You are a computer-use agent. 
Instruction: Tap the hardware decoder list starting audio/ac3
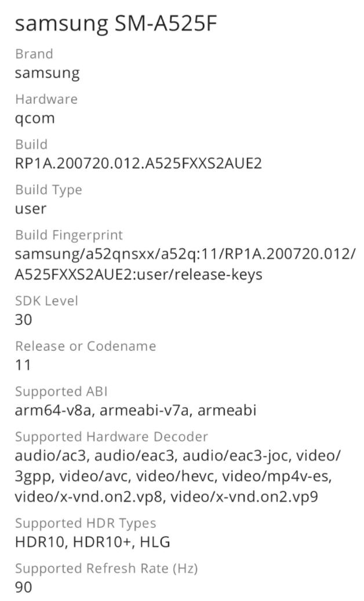(177, 476)
